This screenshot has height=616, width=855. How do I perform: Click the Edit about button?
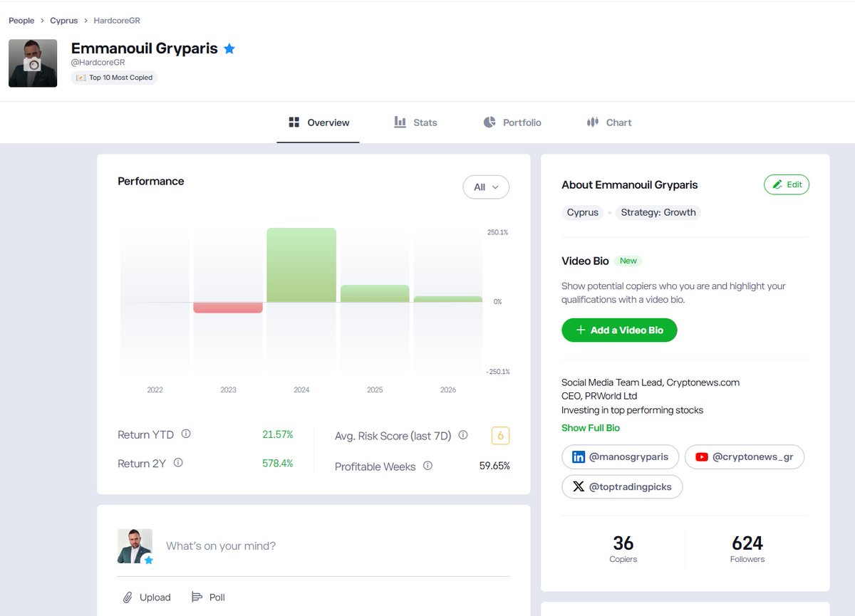[x=787, y=184]
